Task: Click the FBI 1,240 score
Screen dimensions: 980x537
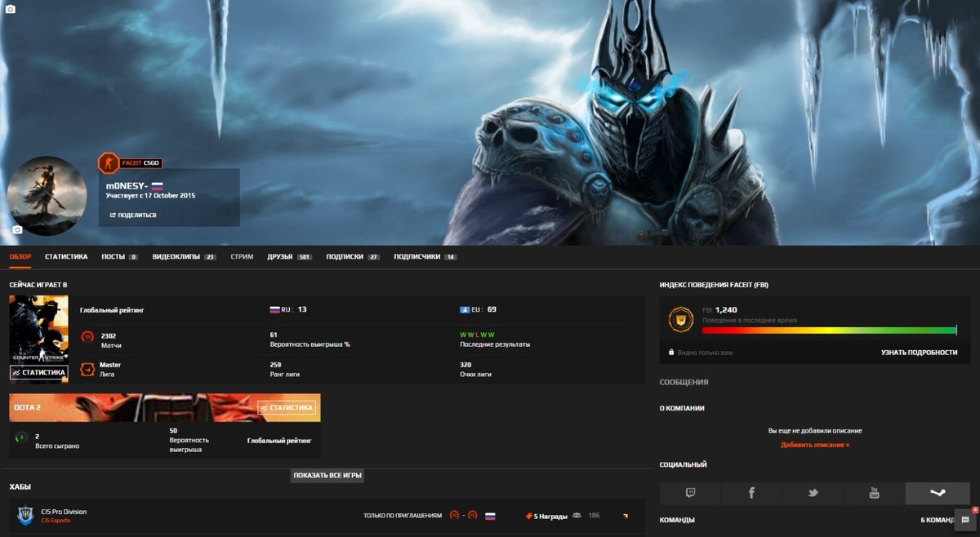Action: pyautogui.click(x=726, y=310)
